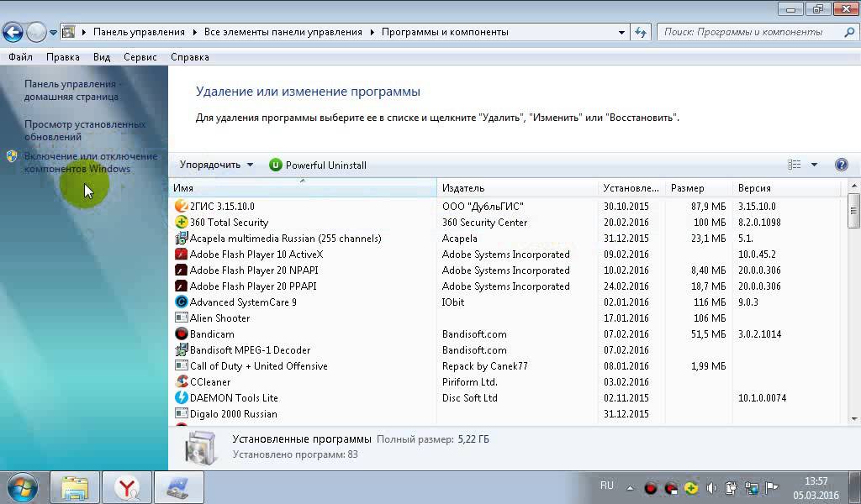Screen dimensions: 861x504
Task: Click the search magnifier icon
Action: (849, 33)
